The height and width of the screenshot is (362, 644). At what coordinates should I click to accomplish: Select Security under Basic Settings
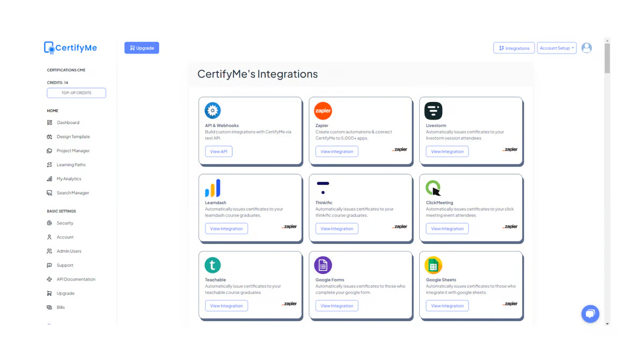click(65, 223)
